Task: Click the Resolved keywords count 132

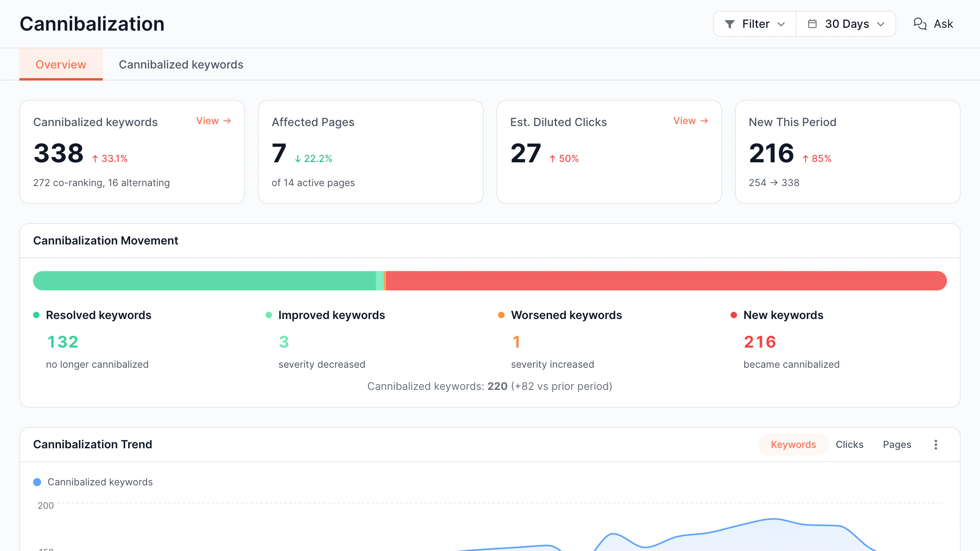Action: pyautogui.click(x=62, y=342)
